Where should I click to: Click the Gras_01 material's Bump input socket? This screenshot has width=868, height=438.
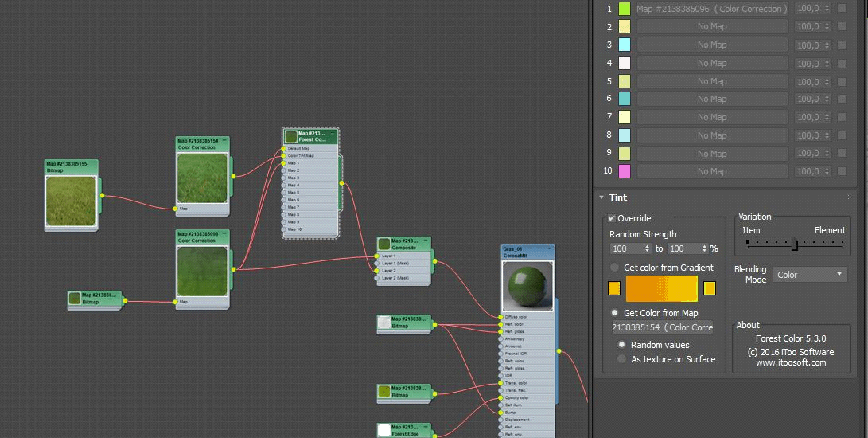pos(500,413)
